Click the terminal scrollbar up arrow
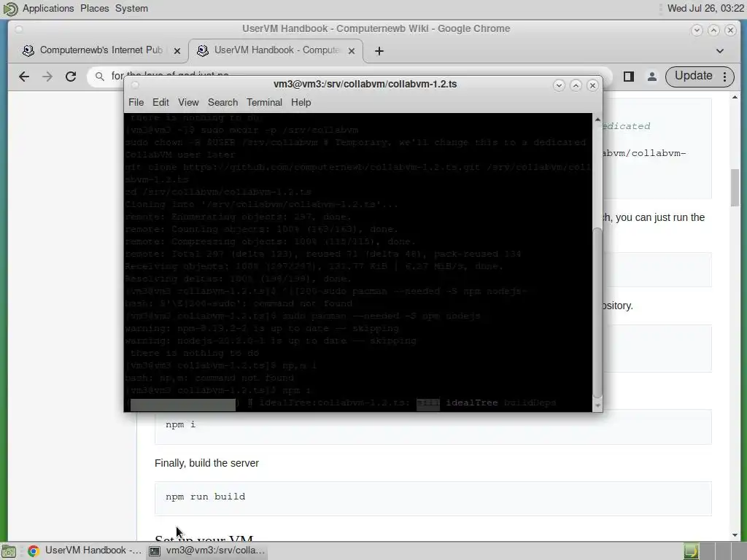This screenshot has width=747, height=560. click(x=597, y=120)
